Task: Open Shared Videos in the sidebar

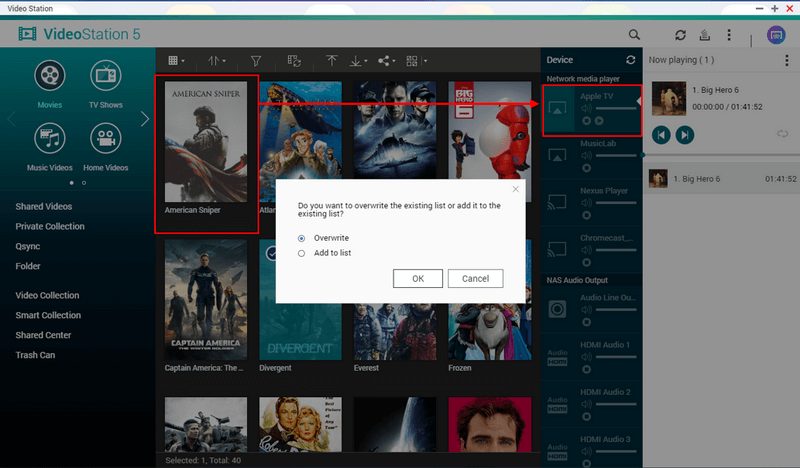Action: pyautogui.click(x=43, y=206)
